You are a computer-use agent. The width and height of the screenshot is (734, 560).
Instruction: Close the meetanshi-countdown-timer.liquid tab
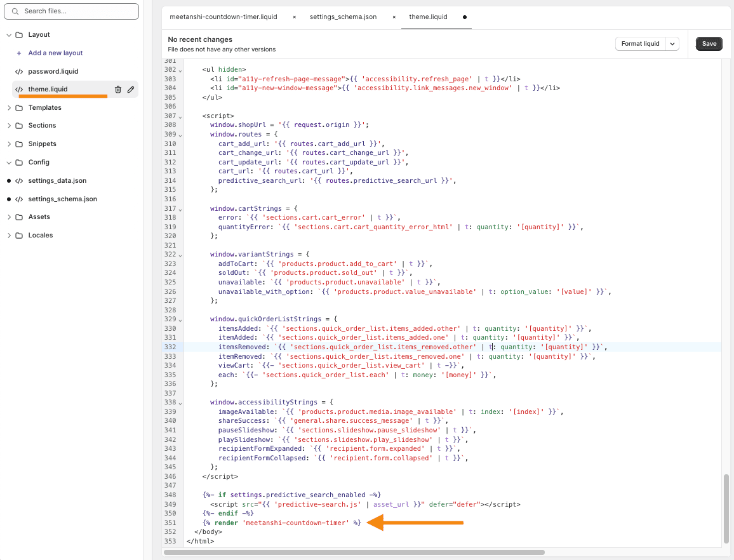(294, 17)
